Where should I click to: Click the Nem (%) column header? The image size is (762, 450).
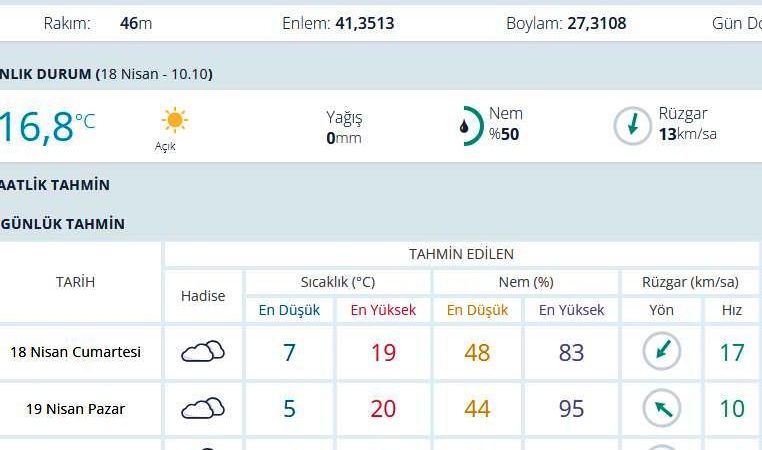pyautogui.click(x=526, y=282)
